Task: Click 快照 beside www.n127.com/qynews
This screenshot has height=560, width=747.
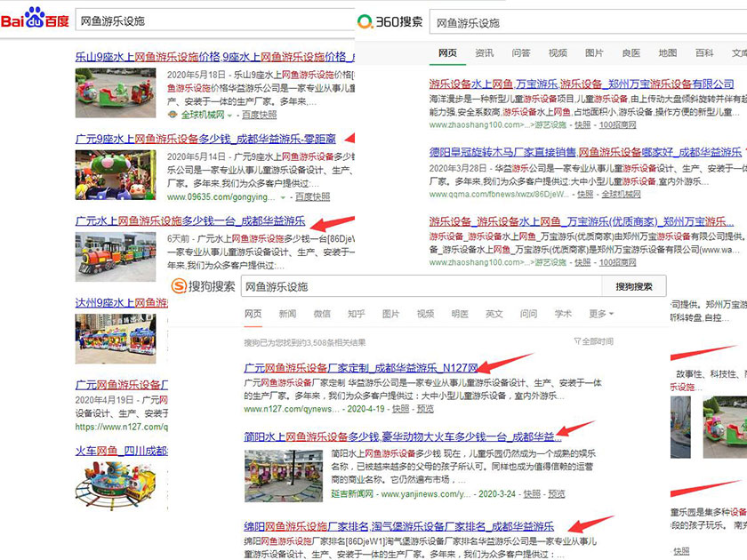Action: click(401, 409)
